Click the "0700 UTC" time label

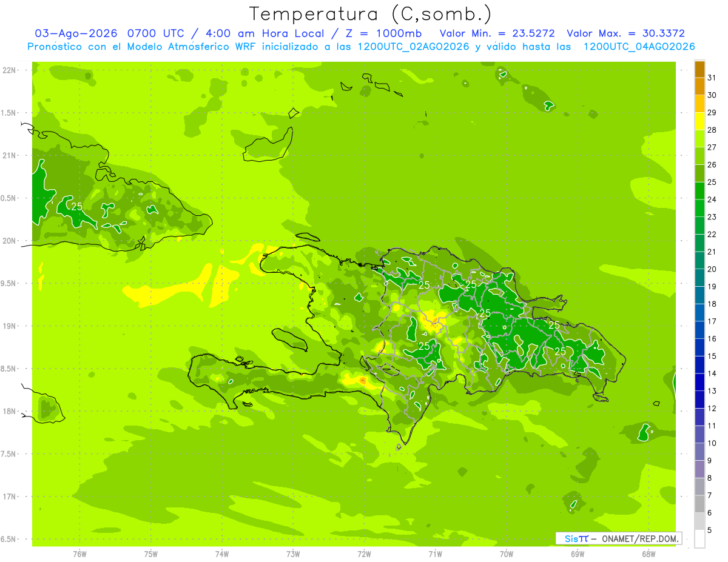coord(157,33)
